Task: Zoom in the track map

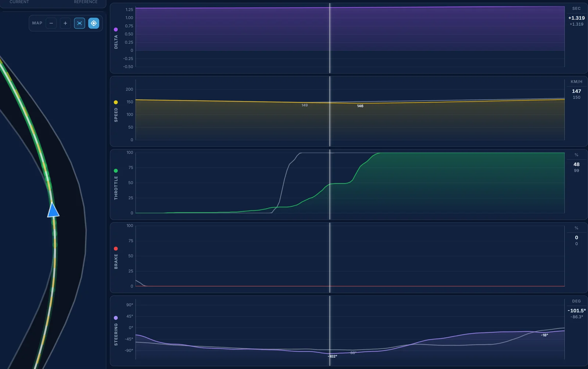Action: 65,23
